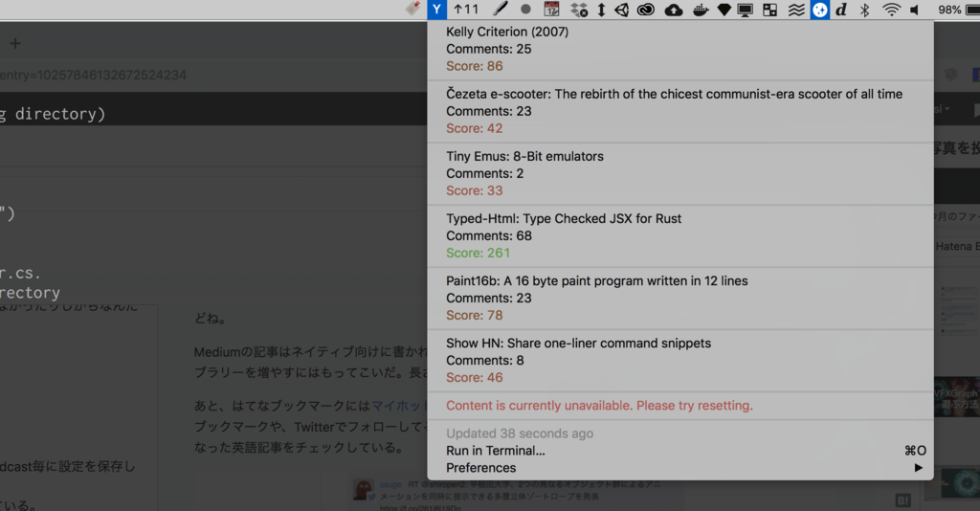This screenshot has width=980, height=511.
Task: Open Adobe Creative Cloud from the menu bar
Action: 646,10
